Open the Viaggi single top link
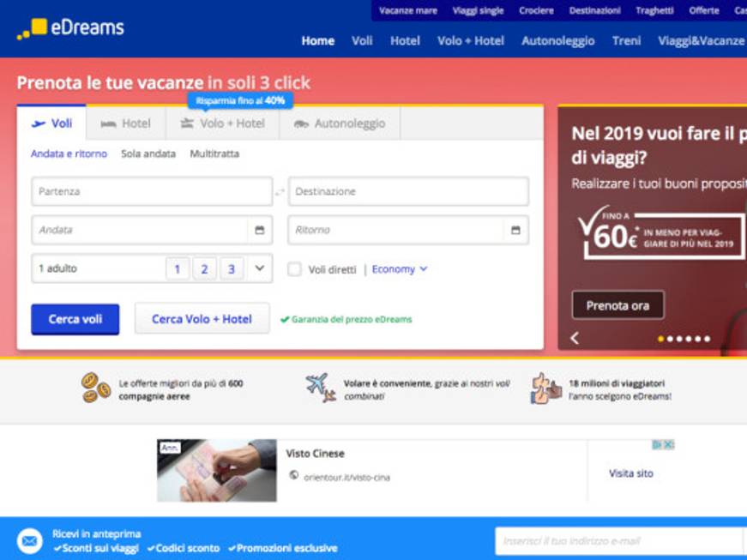747x560 pixels. (x=478, y=10)
